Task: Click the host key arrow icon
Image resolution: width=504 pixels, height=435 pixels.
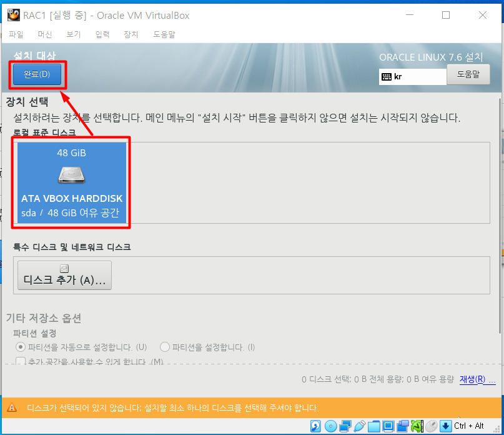Action: [x=445, y=426]
